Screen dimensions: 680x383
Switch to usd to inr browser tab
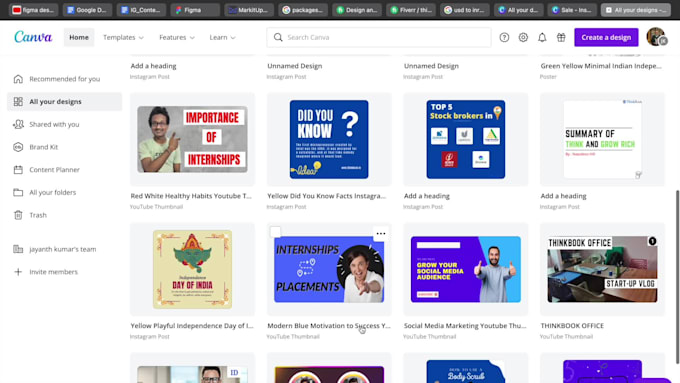464,10
